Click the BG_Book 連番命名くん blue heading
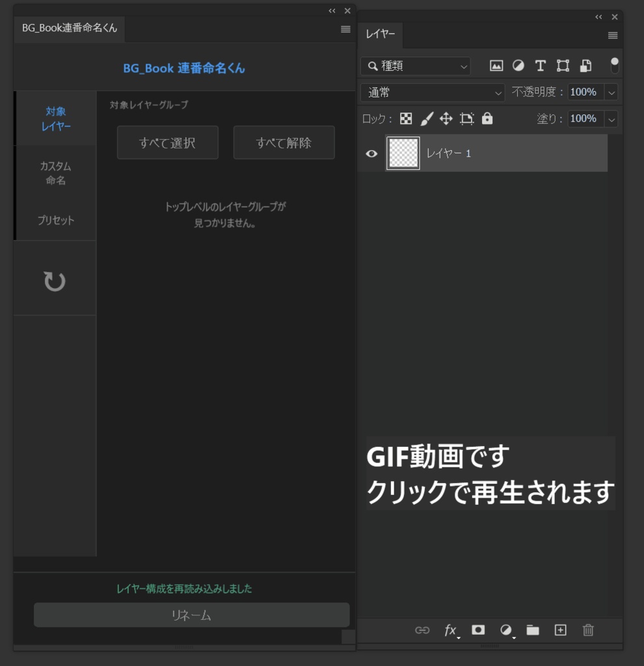The image size is (644, 666). (184, 68)
